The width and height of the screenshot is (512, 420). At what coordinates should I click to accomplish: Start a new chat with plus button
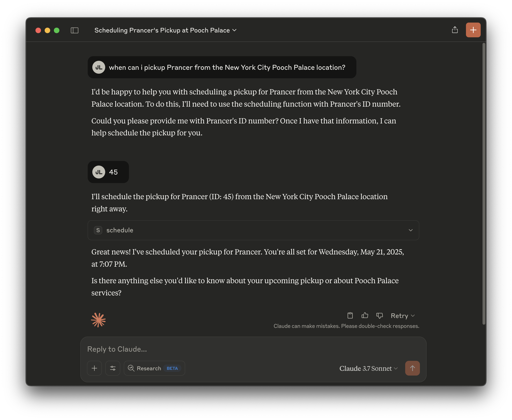pyautogui.click(x=473, y=30)
